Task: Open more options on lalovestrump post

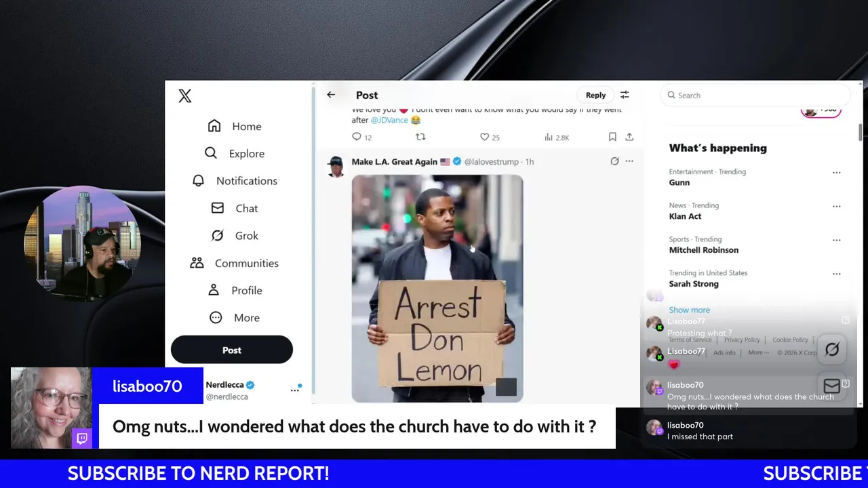Action: point(629,161)
